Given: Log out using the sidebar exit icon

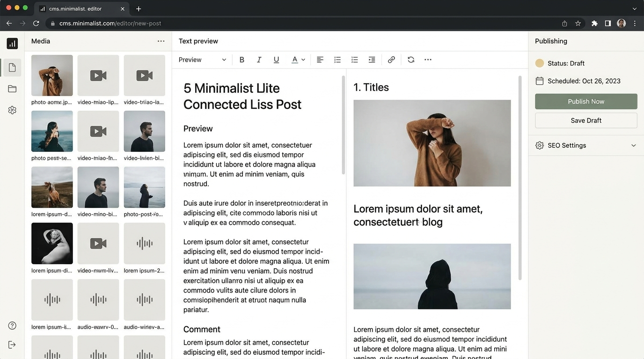Looking at the screenshot, I should point(12,345).
